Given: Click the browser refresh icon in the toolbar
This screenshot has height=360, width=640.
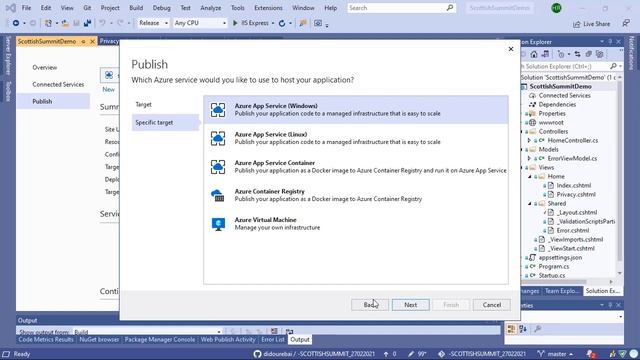Looking at the screenshot, I should coord(282,23).
